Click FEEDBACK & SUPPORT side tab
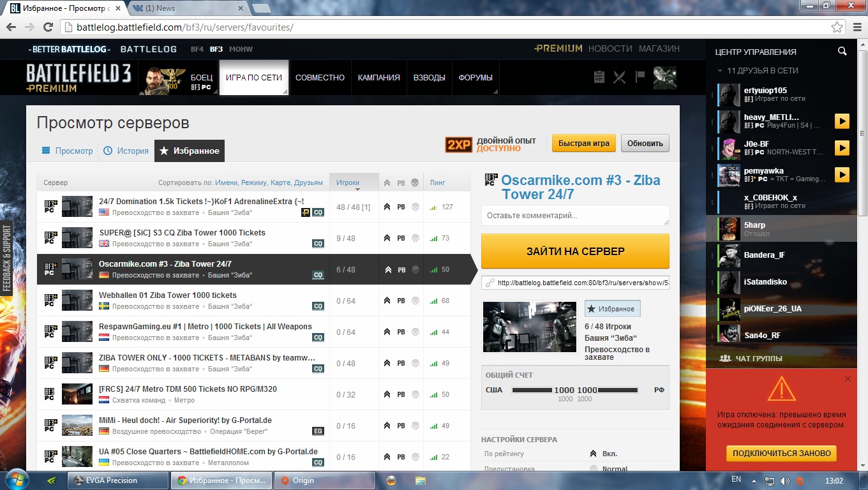This screenshot has width=868, height=490. pyautogui.click(x=7, y=258)
